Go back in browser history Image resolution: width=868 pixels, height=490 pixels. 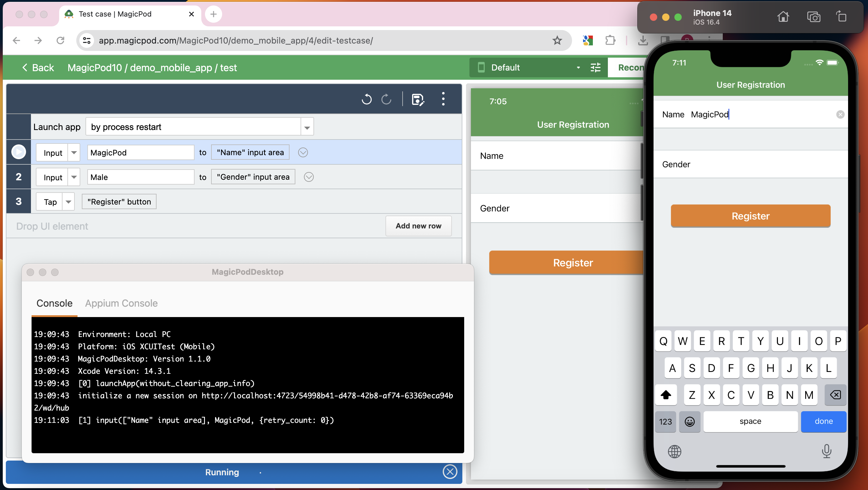(16, 40)
